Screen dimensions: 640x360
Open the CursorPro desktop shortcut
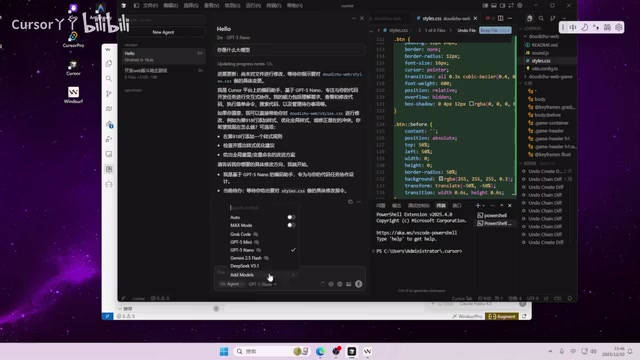point(73,40)
